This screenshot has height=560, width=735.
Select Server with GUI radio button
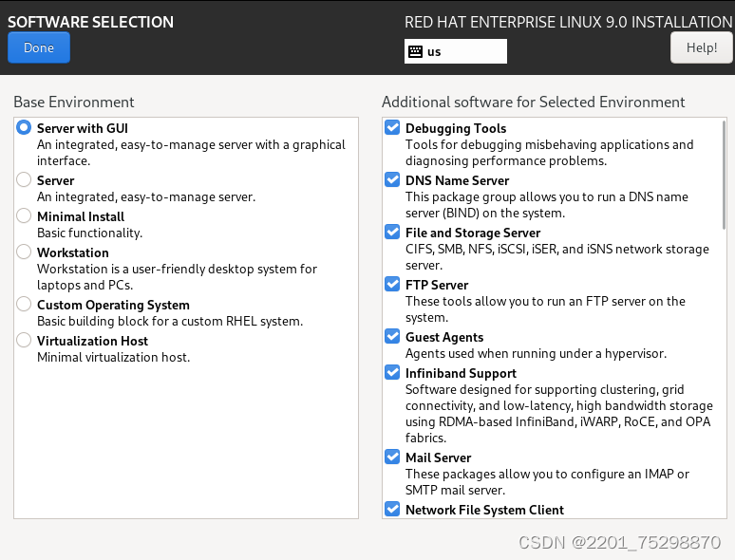coord(24,128)
